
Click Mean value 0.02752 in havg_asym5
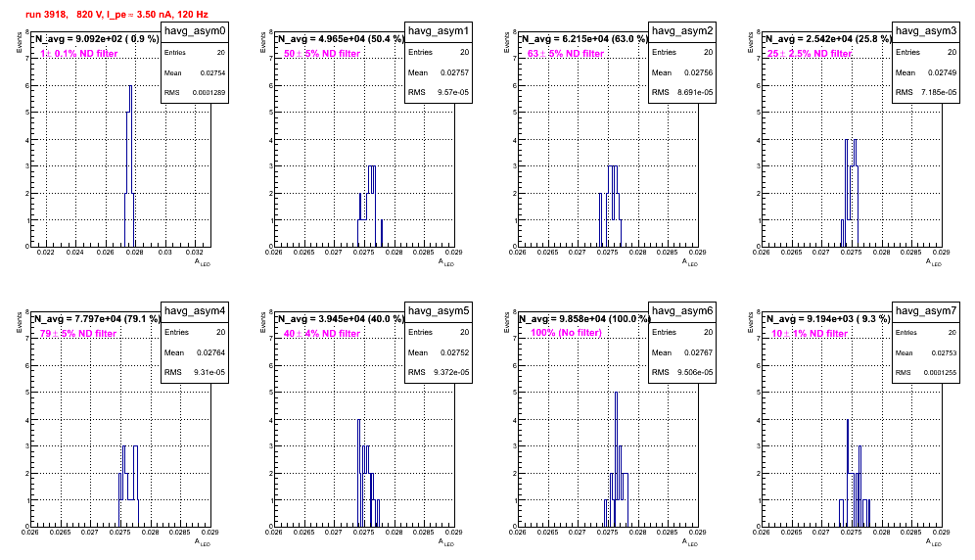454,352
